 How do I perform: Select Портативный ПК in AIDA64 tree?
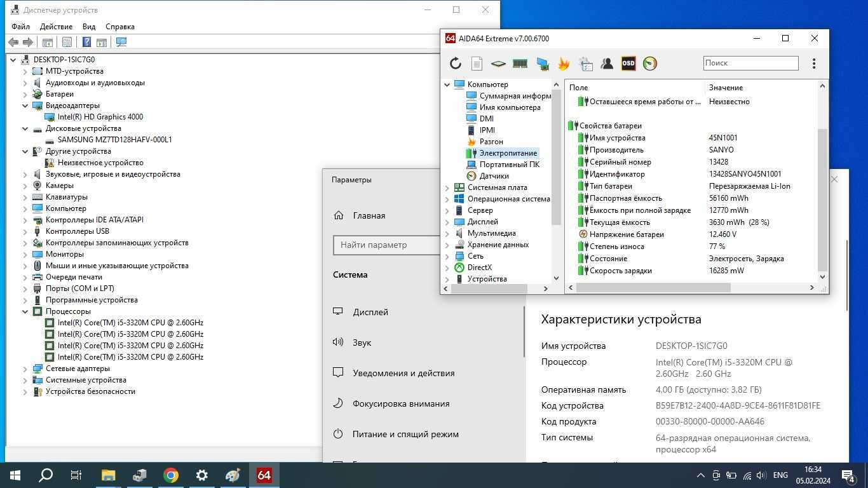click(510, 165)
